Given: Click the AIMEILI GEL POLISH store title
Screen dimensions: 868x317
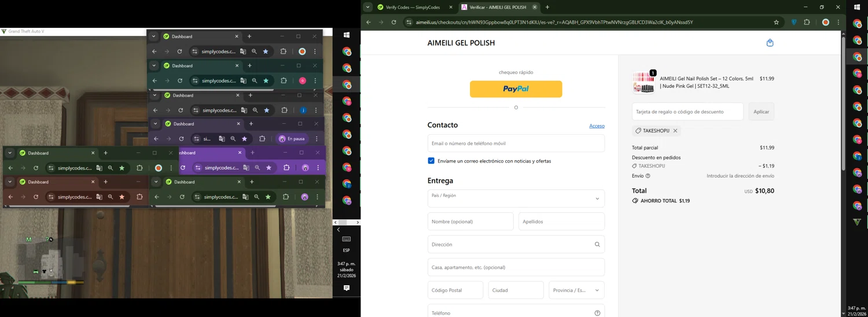Looking at the screenshot, I should click(461, 43).
